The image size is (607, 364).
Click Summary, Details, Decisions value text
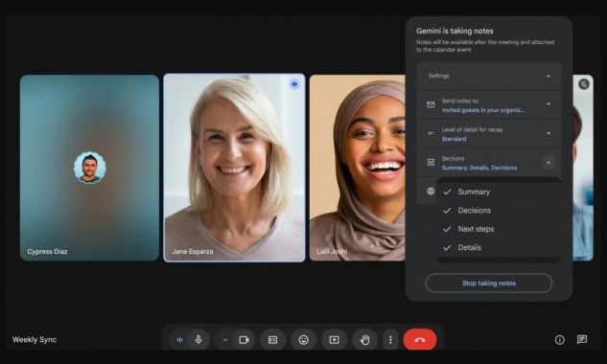click(x=479, y=168)
